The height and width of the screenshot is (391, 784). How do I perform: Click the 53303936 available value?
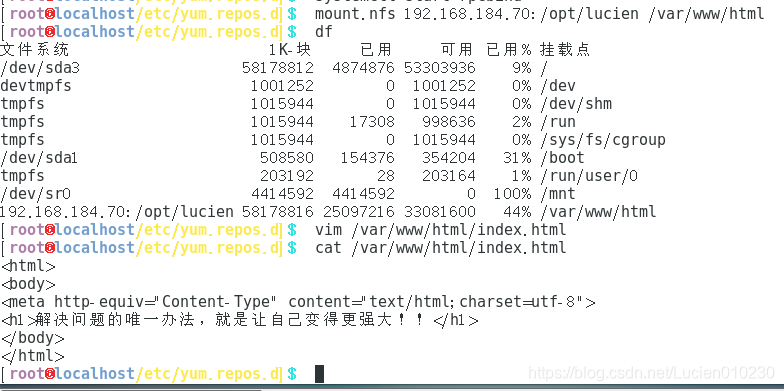click(x=440, y=68)
